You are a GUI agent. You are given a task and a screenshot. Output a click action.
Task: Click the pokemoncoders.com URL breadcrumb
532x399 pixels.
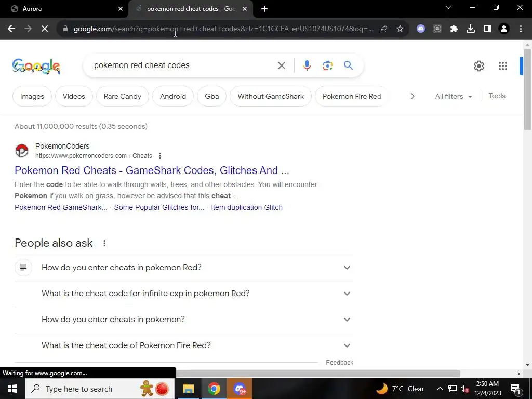coord(94,156)
